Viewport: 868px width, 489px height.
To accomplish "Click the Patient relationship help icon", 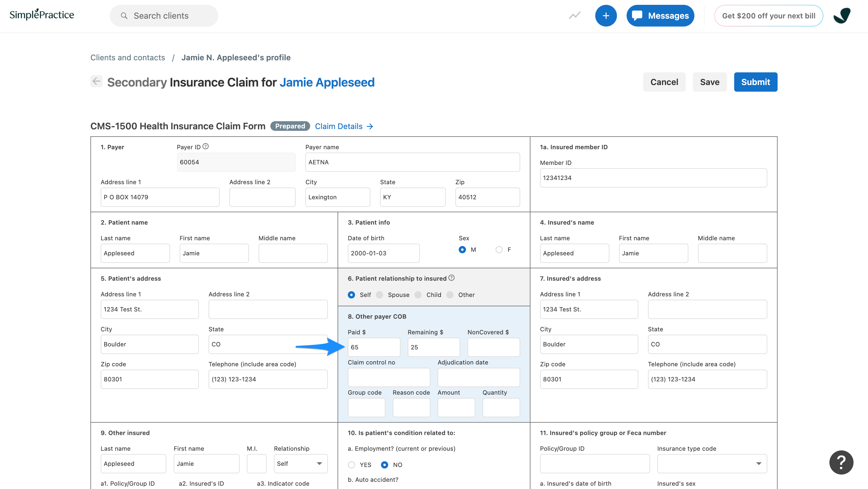I will [451, 278].
